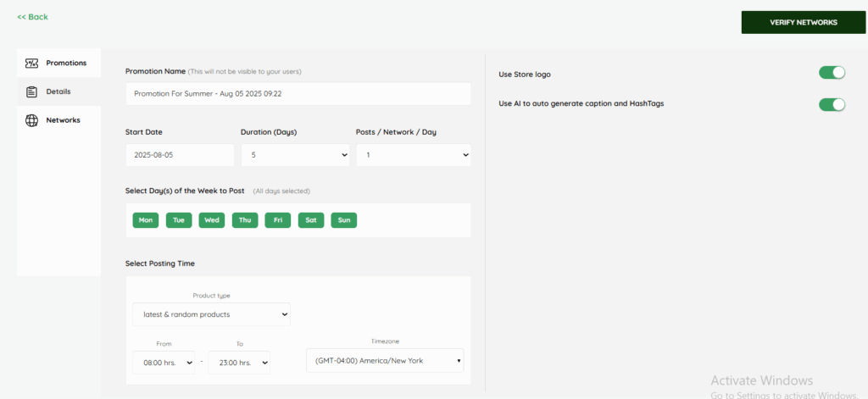The image size is (868, 399).
Task: Toggle Wed in days to post
Action: tap(212, 220)
